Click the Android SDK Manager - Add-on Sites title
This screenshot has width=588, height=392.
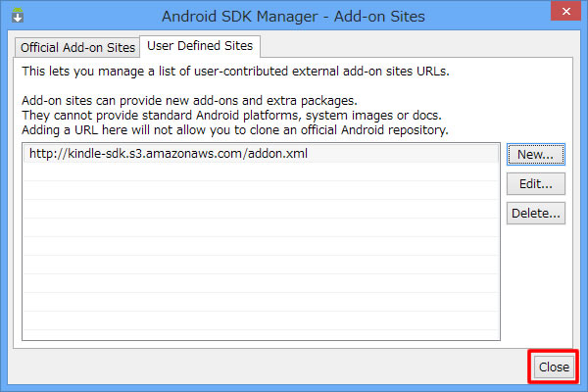click(293, 17)
